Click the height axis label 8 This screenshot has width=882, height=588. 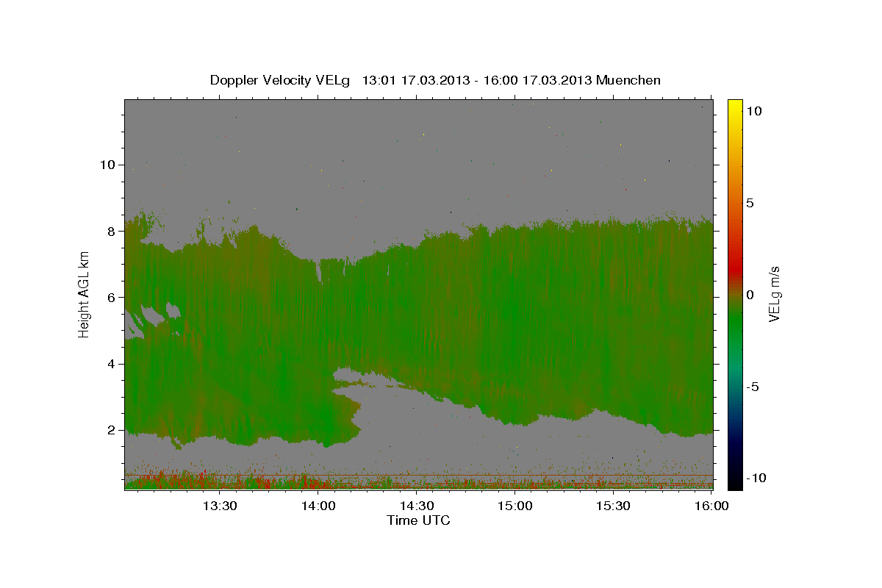[110, 231]
